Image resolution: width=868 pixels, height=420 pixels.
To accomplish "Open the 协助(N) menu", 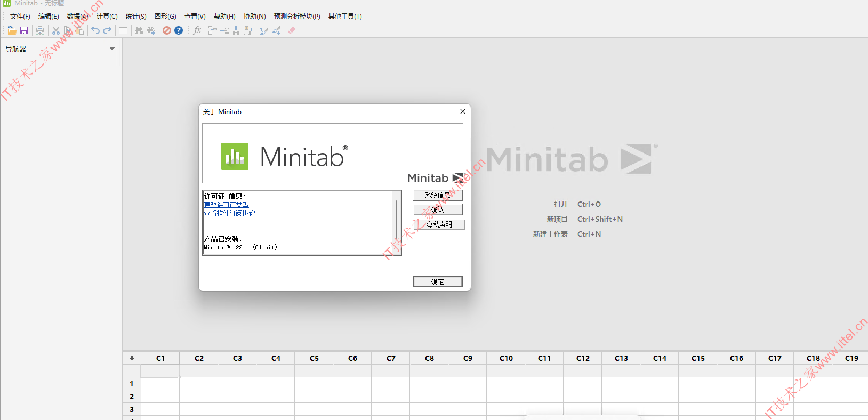I will click(x=254, y=17).
